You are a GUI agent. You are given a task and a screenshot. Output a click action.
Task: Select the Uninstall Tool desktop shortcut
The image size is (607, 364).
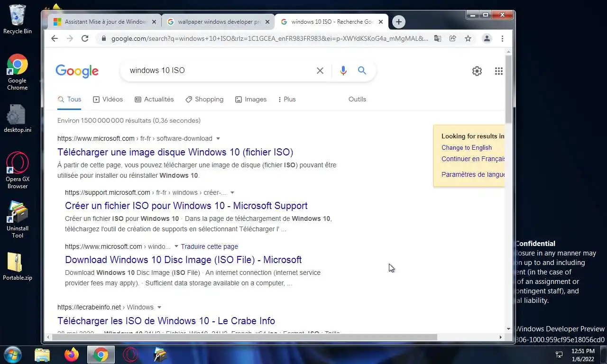18,220
